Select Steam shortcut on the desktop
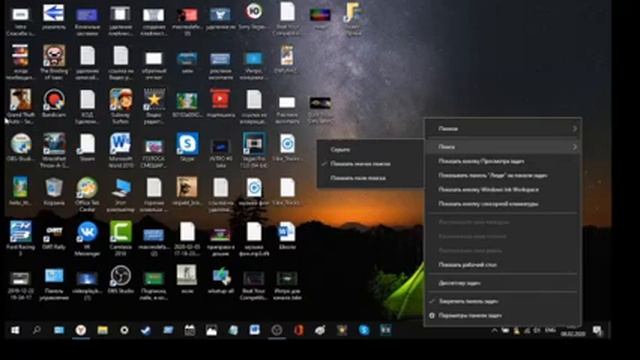The image size is (640, 360). point(87,147)
